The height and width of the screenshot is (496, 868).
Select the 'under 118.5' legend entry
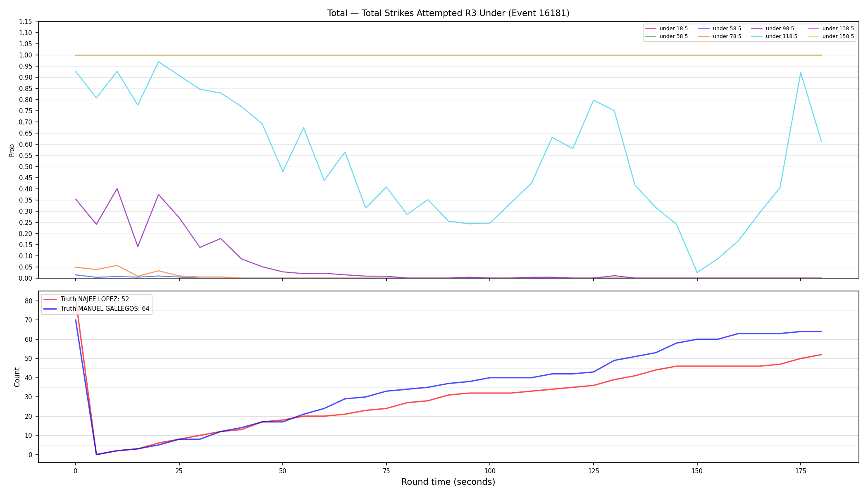[774, 36]
